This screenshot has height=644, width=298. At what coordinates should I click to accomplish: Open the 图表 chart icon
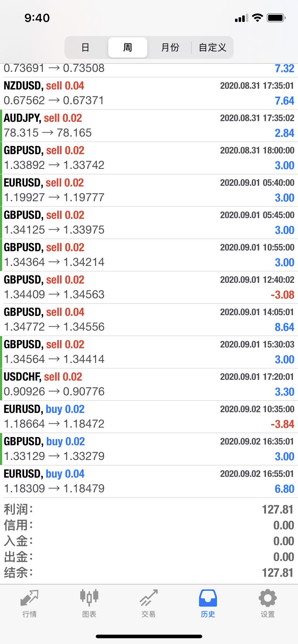pyautogui.click(x=89, y=598)
